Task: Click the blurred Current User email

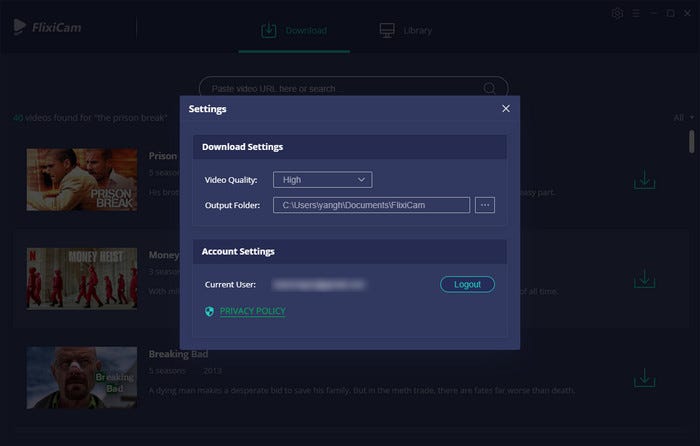Action: [319, 284]
